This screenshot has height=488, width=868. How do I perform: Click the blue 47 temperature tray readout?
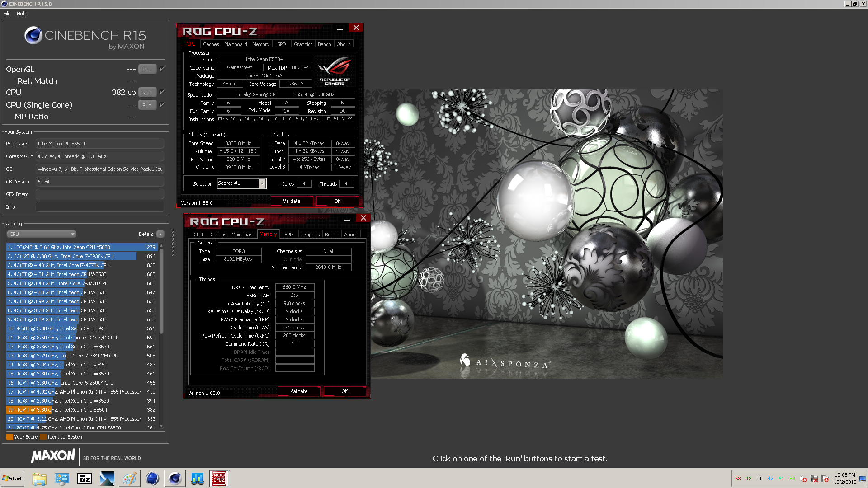[770, 479]
